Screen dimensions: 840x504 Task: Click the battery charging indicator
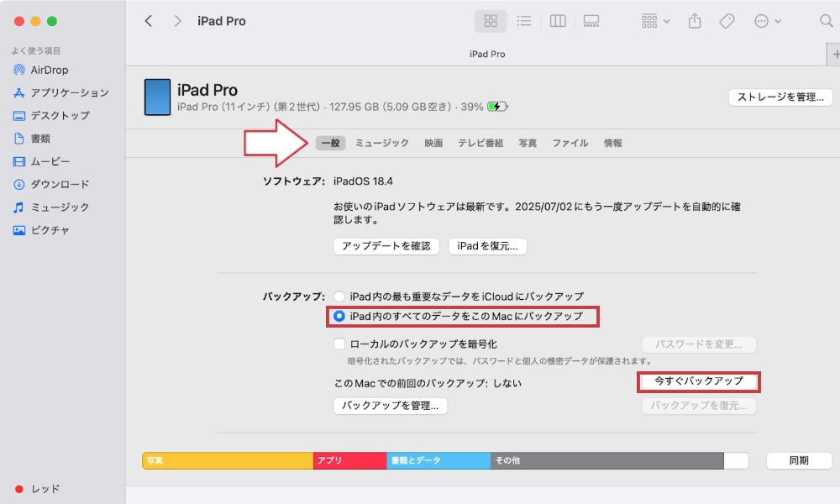pos(497,107)
